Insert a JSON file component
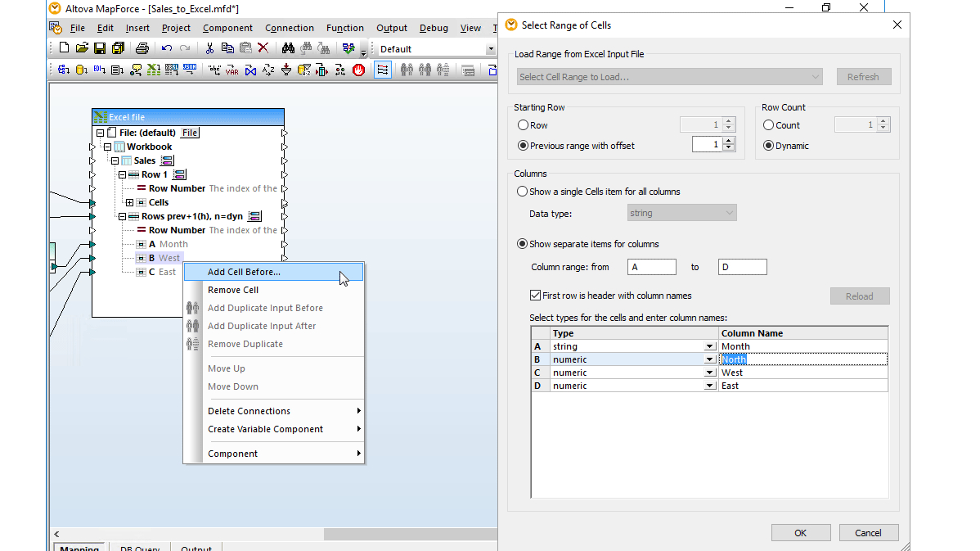 pyautogui.click(x=191, y=70)
